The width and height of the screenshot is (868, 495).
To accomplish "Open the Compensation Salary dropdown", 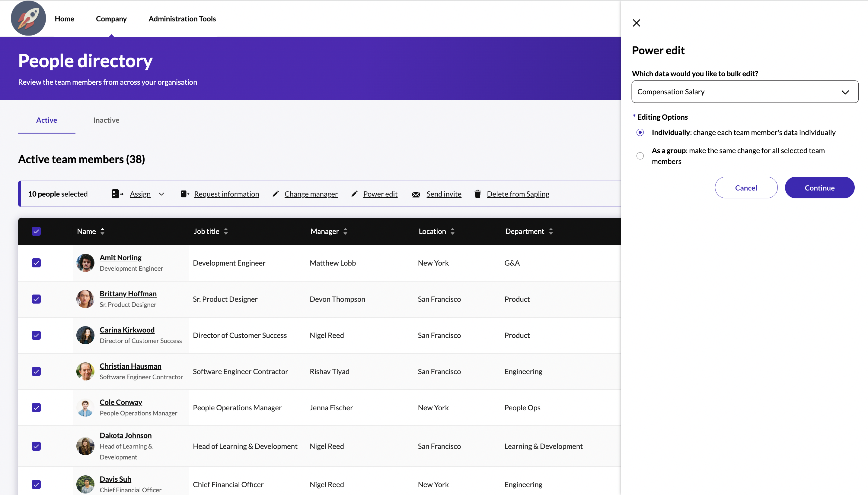I will point(745,91).
